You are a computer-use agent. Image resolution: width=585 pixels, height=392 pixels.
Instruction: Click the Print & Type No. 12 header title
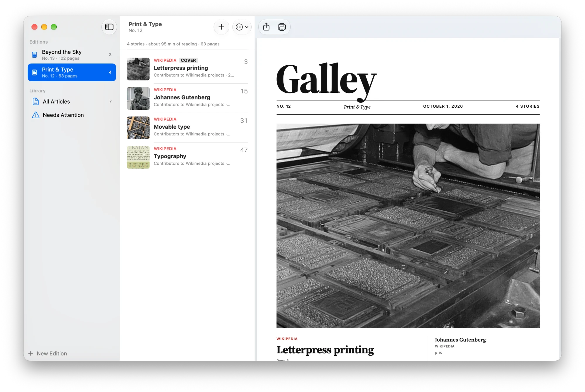[x=145, y=27]
